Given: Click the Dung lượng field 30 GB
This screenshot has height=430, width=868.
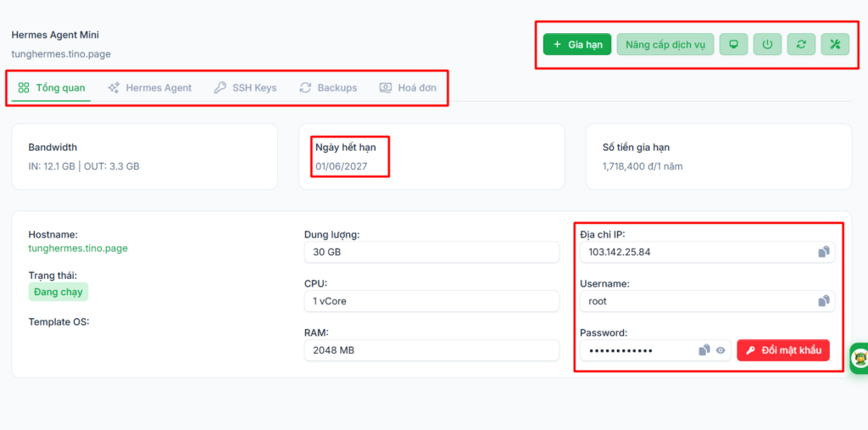Looking at the screenshot, I should coord(431,252).
